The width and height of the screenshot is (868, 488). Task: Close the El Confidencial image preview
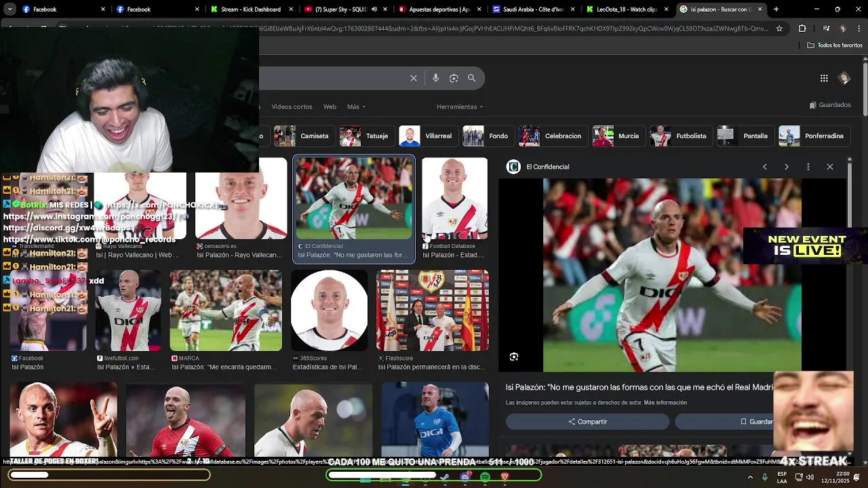(830, 167)
